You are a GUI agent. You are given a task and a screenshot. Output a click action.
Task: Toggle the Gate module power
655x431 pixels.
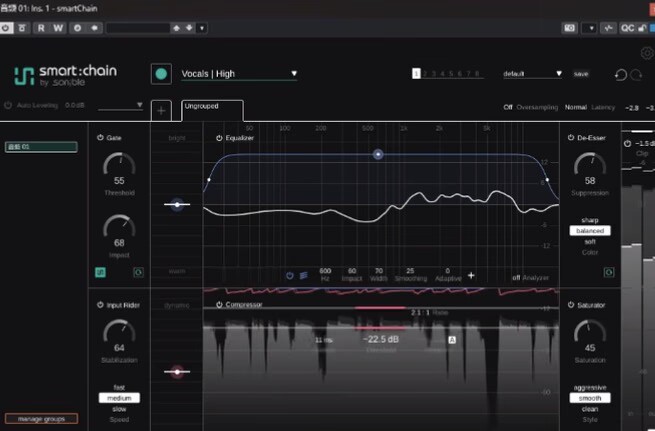click(x=100, y=137)
